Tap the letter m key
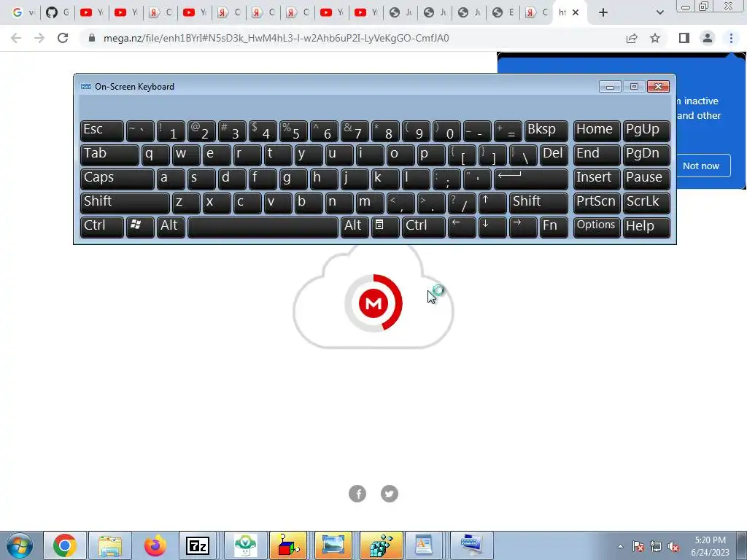 click(x=370, y=203)
